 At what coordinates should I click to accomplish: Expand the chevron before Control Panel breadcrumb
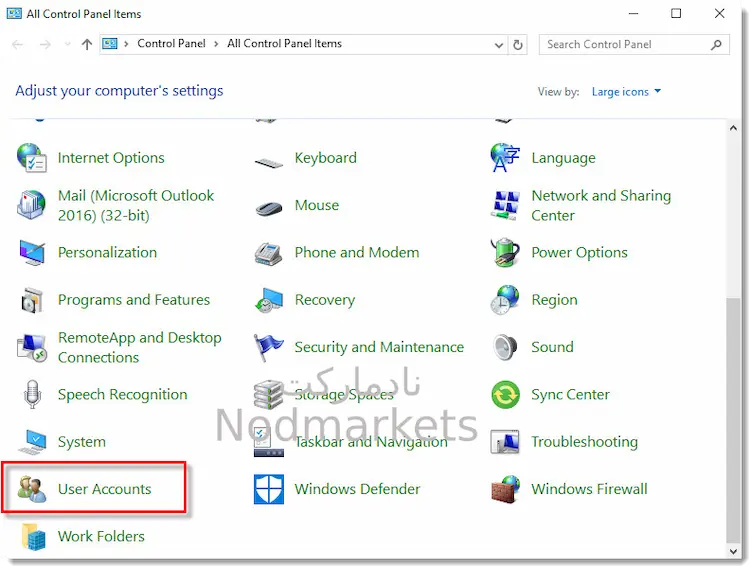[x=126, y=44]
